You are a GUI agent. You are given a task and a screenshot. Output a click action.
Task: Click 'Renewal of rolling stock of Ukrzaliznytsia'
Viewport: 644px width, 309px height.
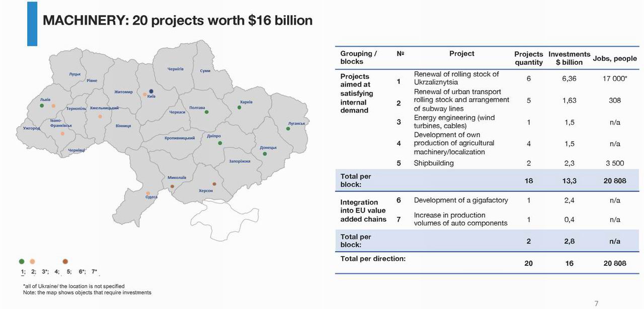point(456,78)
